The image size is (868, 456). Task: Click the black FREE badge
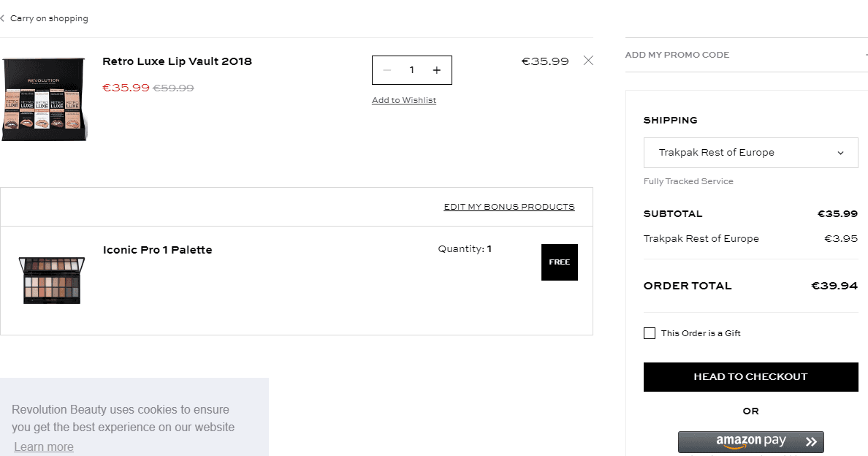[560, 262]
